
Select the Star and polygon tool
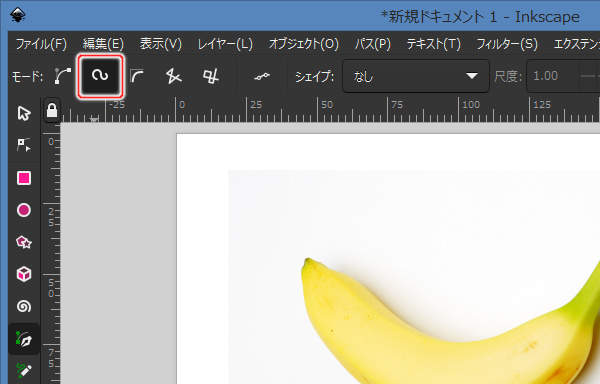pyautogui.click(x=24, y=242)
